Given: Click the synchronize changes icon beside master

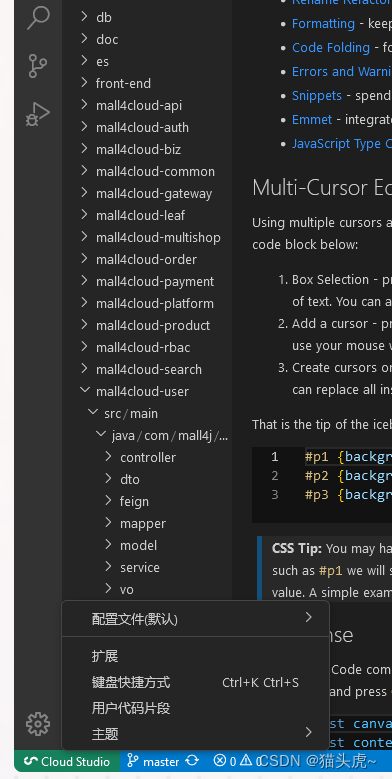Looking at the screenshot, I should pyautogui.click(x=192, y=761).
